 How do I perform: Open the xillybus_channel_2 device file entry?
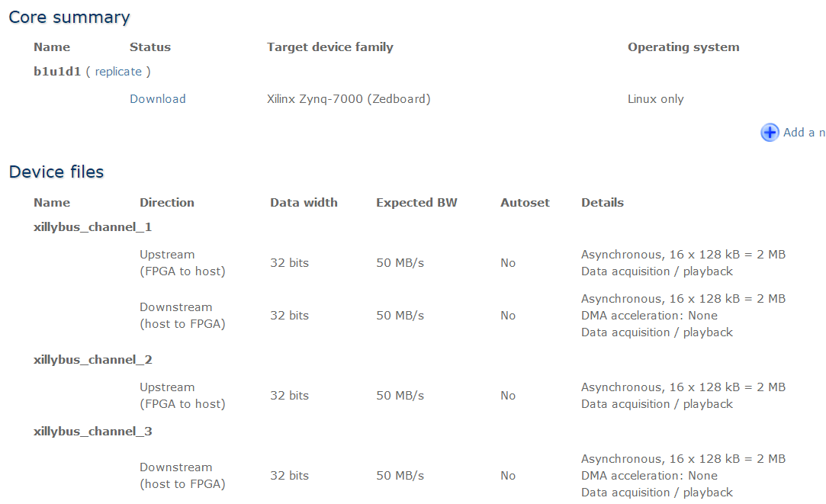point(93,360)
